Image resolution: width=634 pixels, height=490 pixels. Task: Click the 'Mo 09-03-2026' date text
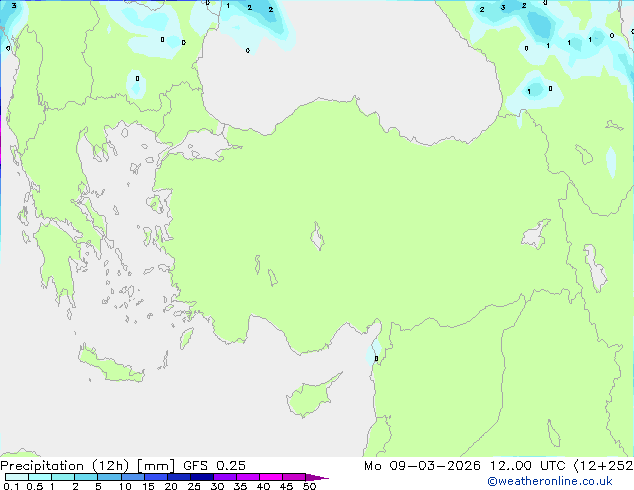pos(422,466)
